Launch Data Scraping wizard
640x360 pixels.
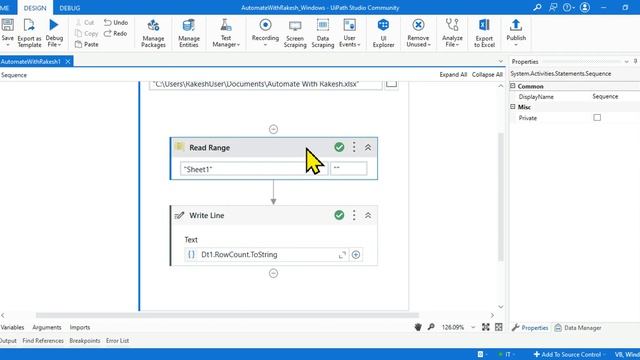point(322,33)
